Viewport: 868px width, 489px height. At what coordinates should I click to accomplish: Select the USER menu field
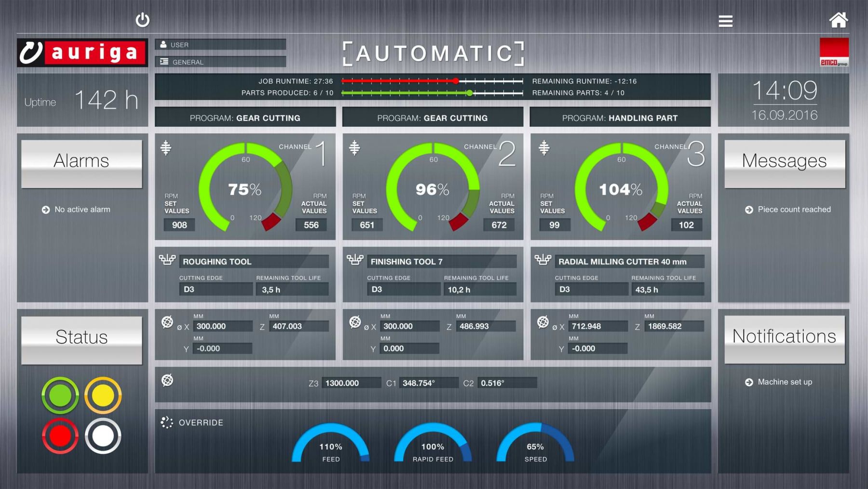click(x=220, y=45)
